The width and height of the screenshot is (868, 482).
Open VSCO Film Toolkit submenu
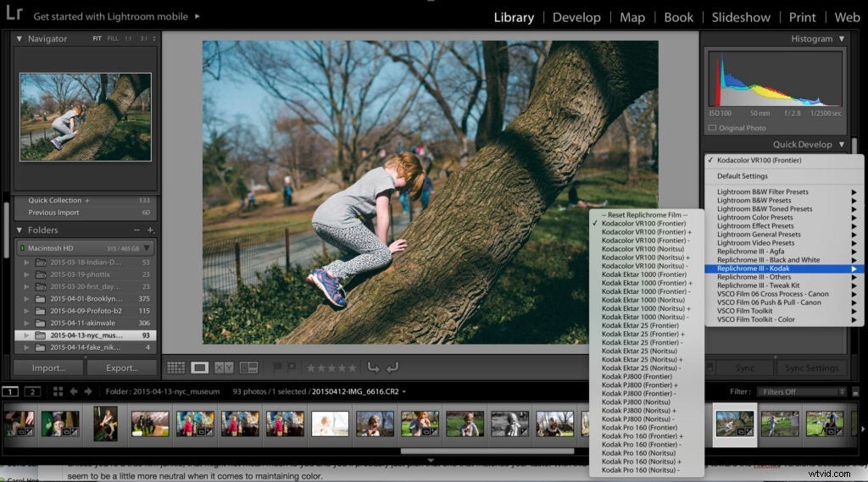pyautogui.click(x=784, y=311)
